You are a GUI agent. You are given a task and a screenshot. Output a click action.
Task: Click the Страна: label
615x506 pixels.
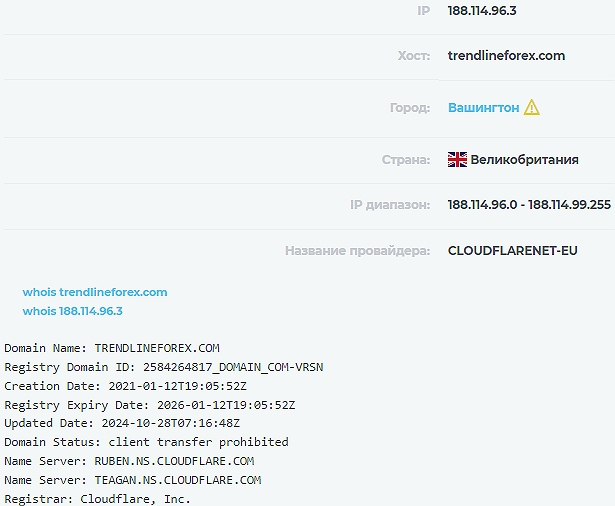(x=406, y=160)
